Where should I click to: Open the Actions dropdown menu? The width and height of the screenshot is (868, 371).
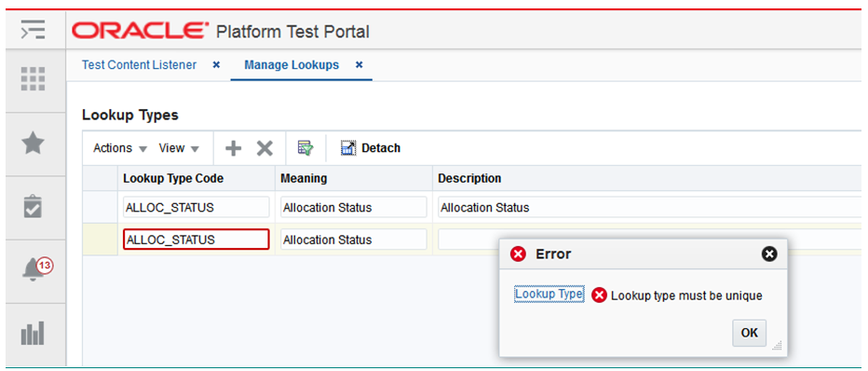(120, 148)
